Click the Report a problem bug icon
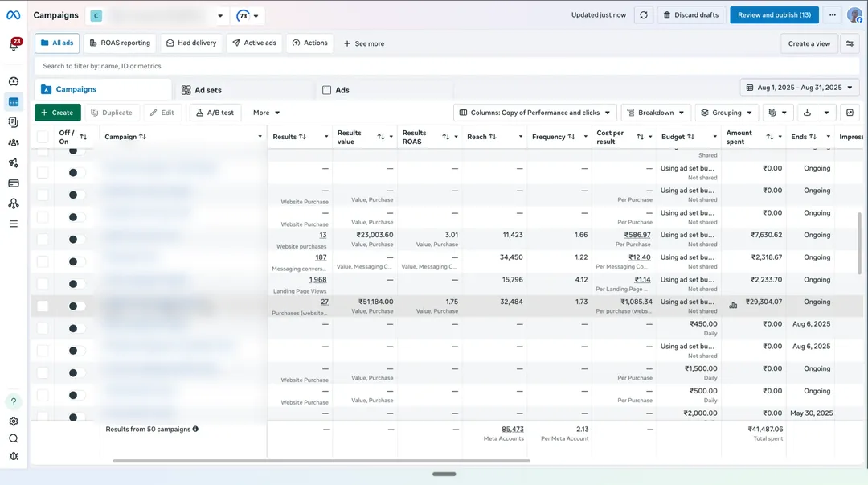Viewport: 868px width, 485px height. (14, 456)
